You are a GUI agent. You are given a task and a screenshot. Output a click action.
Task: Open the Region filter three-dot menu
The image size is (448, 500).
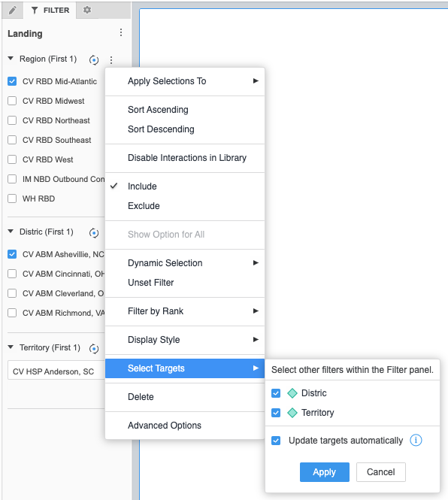click(111, 59)
